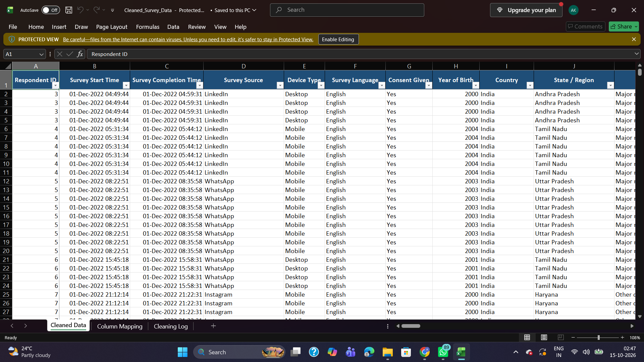Click the Save icon in title bar
Image resolution: width=644 pixels, height=362 pixels.
pyautogui.click(x=69, y=10)
